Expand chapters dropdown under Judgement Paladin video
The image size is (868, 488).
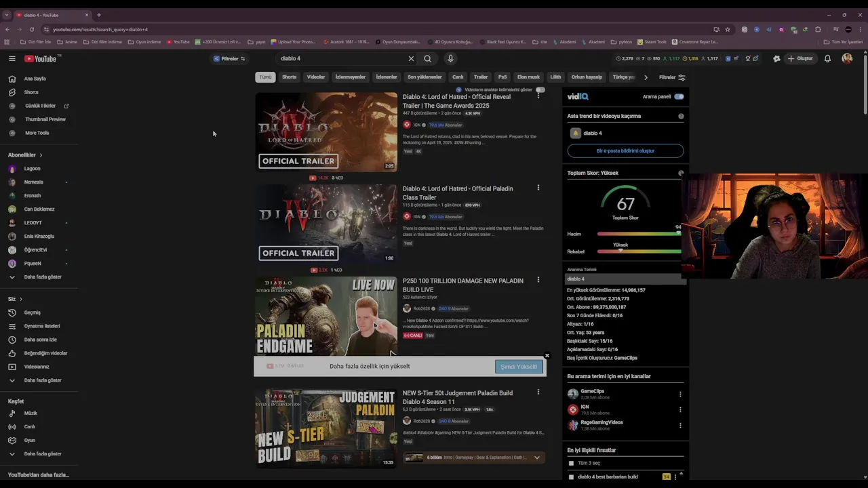[x=536, y=457]
